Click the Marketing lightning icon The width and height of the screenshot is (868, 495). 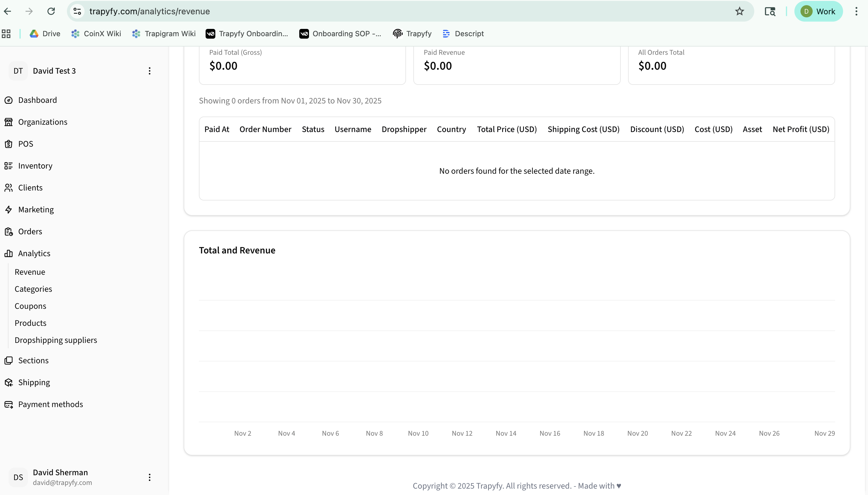(x=9, y=209)
